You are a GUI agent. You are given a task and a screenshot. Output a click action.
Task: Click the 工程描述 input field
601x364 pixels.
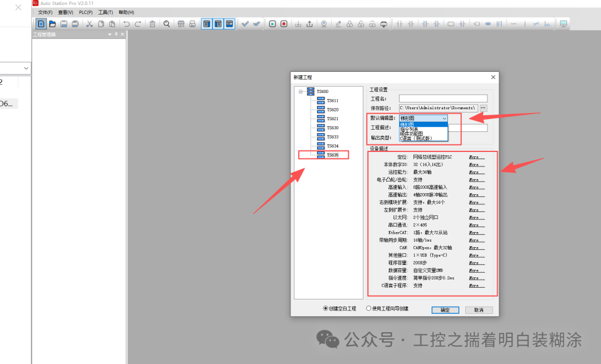pos(468,127)
